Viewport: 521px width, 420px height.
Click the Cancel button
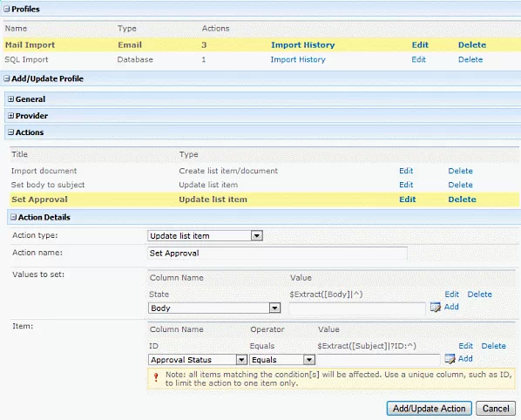coord(496,409)
